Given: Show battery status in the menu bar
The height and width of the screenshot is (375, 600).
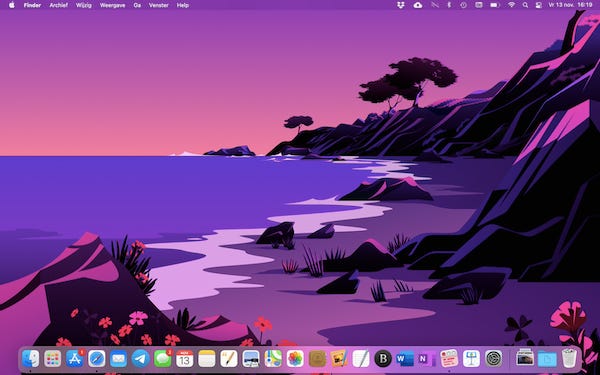Looking at the screenshot, I should tap(495, 5).
